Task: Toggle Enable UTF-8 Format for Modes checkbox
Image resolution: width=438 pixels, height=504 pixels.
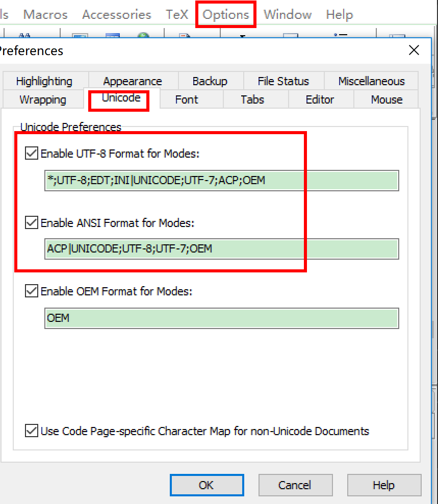Action: 32,154
